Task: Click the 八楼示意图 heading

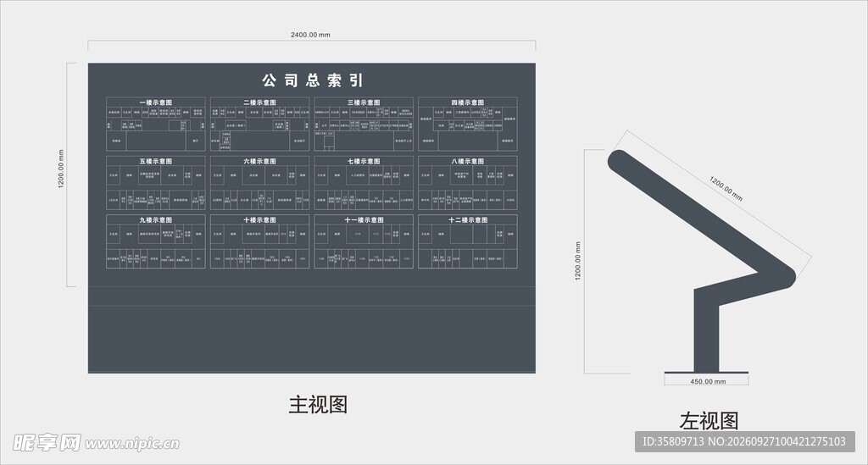Action: tap(468, 162)
